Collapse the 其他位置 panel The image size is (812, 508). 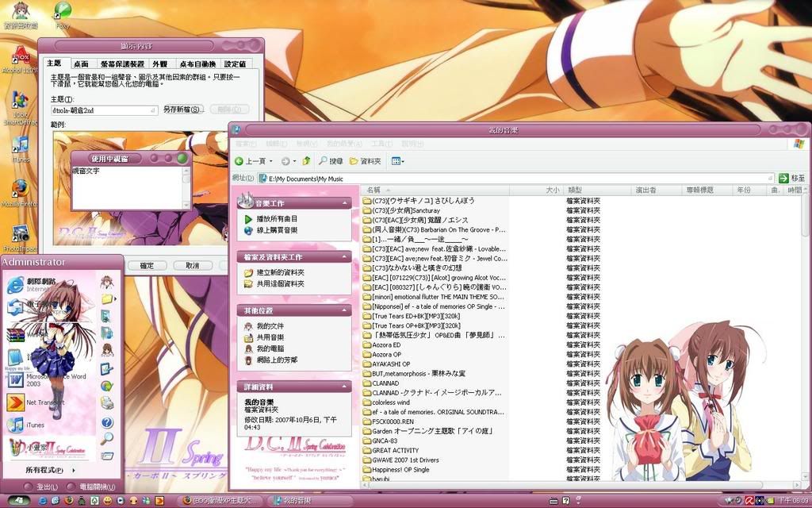pyautogui.click(x=344, y=311)
